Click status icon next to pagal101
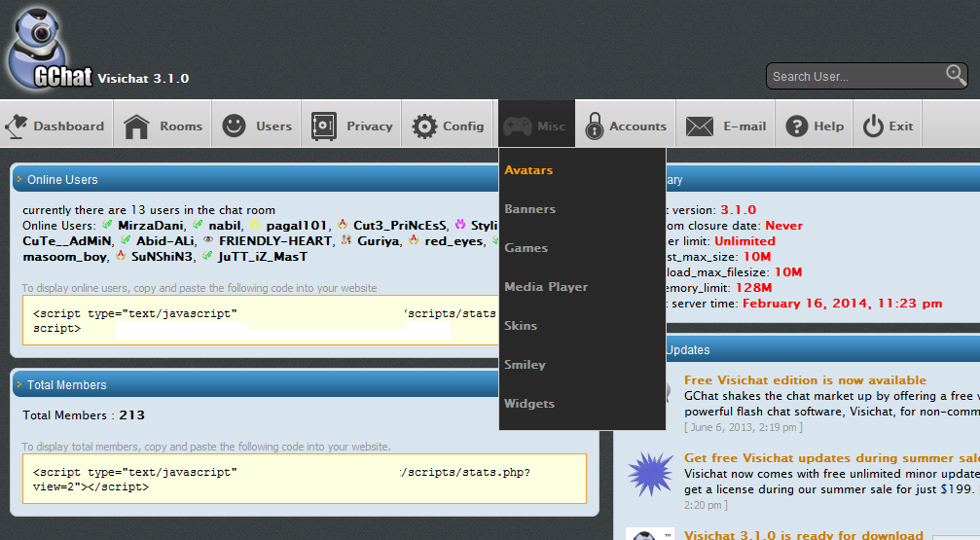 click(255, 225)
